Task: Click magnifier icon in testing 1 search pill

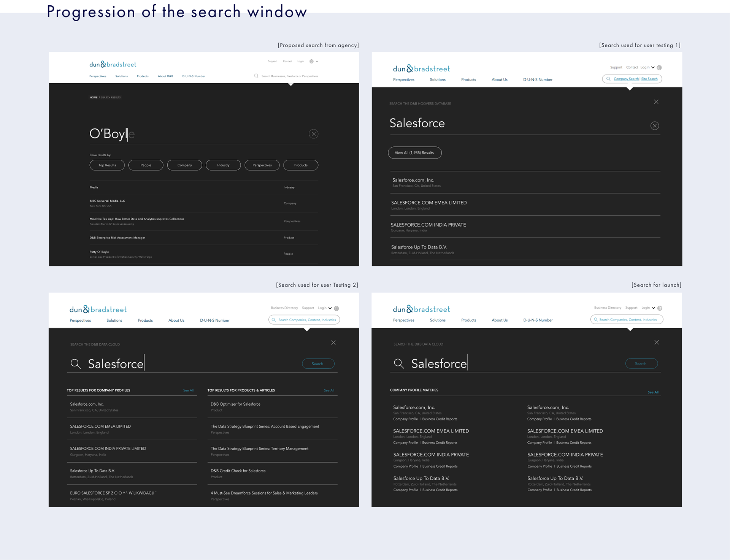Action: [x=608, y=79]
